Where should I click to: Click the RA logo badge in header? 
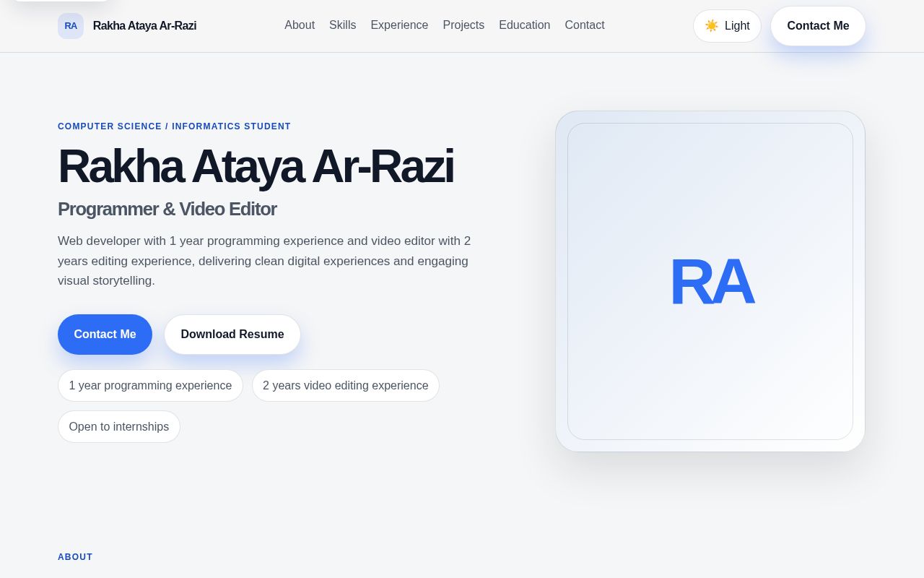[71, 26]
